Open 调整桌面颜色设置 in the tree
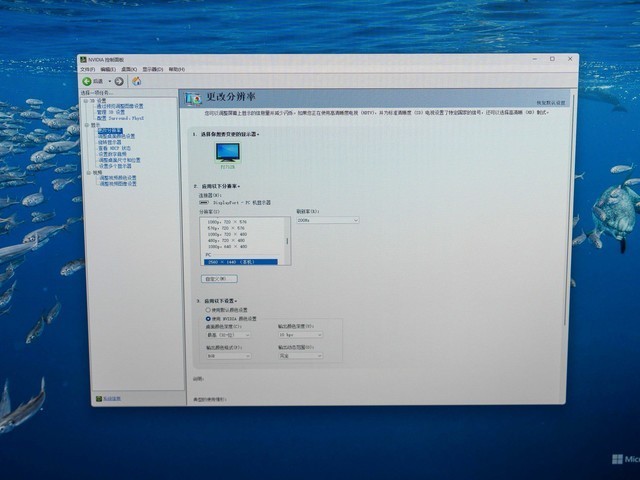 (116, 136)
